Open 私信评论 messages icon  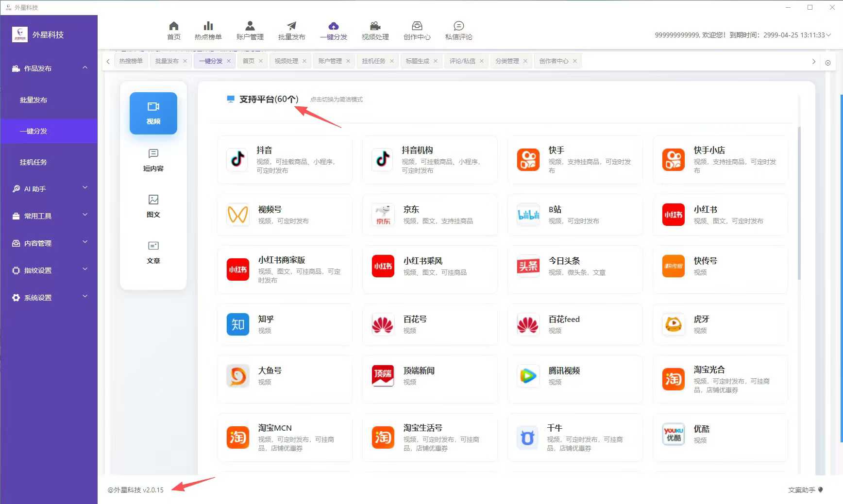(x=458, y=30)
